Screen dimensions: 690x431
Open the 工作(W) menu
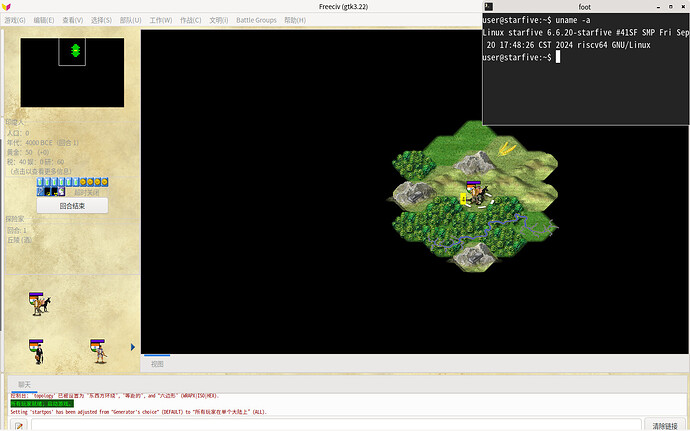click(x=161, y=20)
